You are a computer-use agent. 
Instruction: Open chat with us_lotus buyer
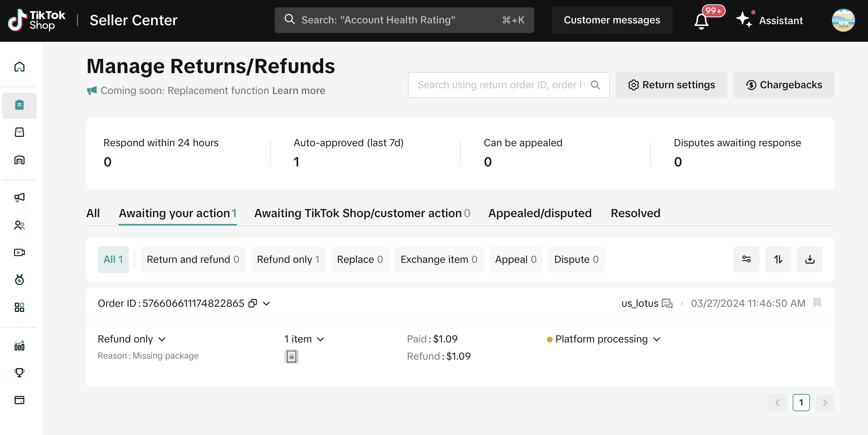point(667,304)
